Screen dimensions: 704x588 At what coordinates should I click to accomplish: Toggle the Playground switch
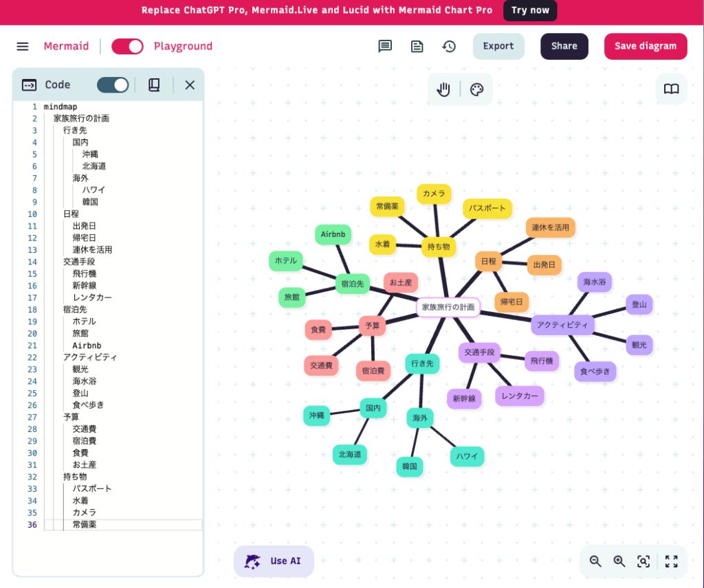tap(127, 46)
